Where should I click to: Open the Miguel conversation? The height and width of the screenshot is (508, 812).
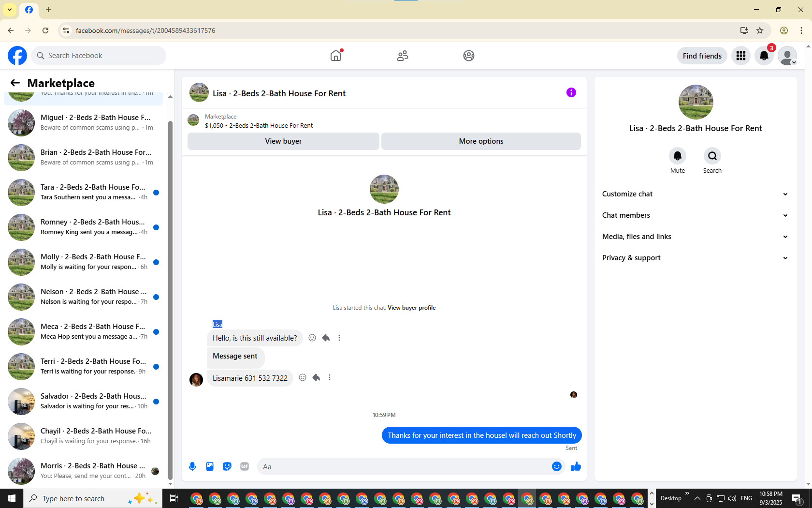84,122
